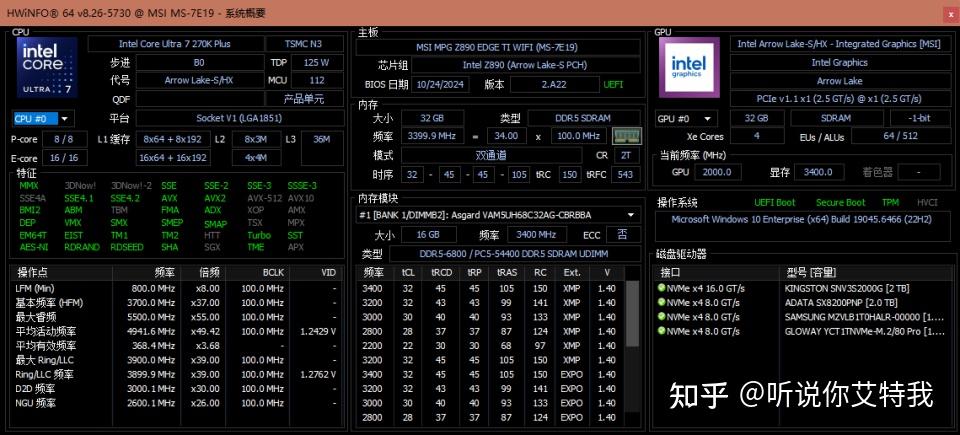Click the 1.2762 V Ring/LLC VID value
The height and width of the screenshot is (435, 960).
point(318,374)
